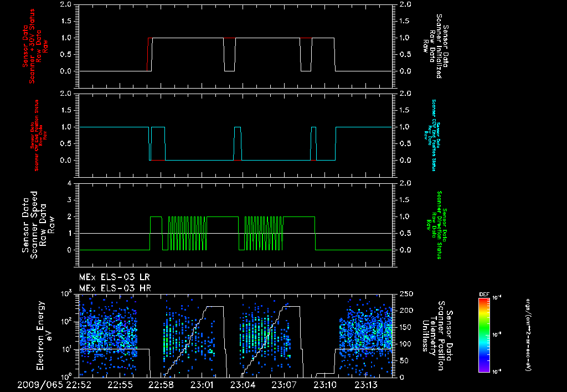
Task: Click the '23:10' time tick label
Action: tap(324, 385)
